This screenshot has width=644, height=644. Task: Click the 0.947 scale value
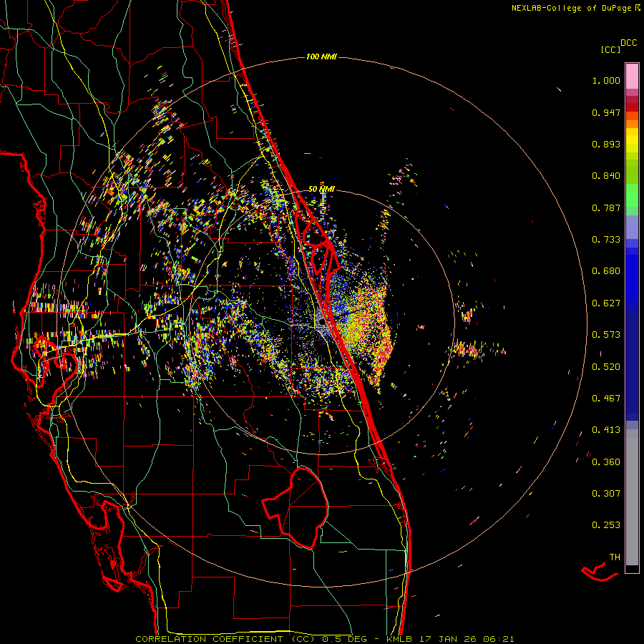tap(606, 112)
